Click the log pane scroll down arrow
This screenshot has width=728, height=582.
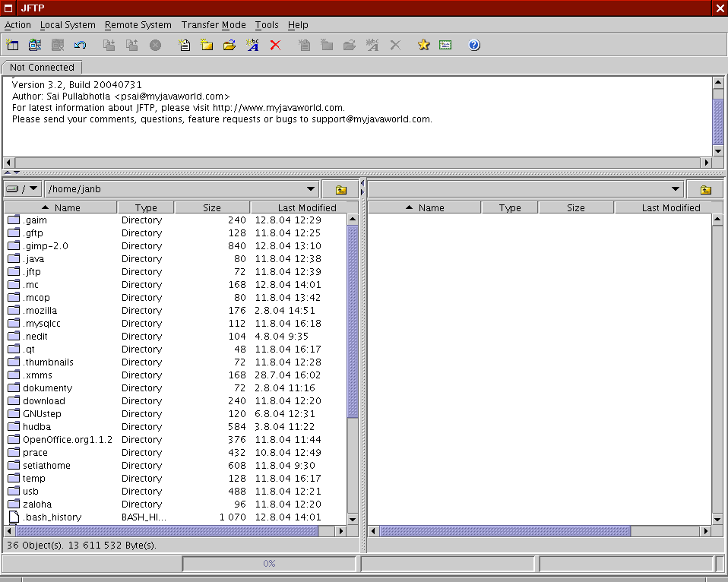pos(718,151)
